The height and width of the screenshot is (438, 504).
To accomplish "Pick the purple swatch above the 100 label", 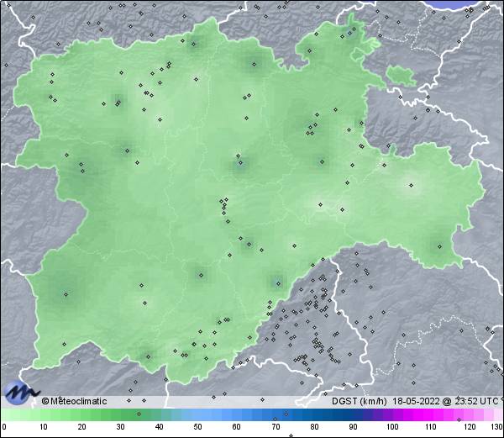I will 392,414.
